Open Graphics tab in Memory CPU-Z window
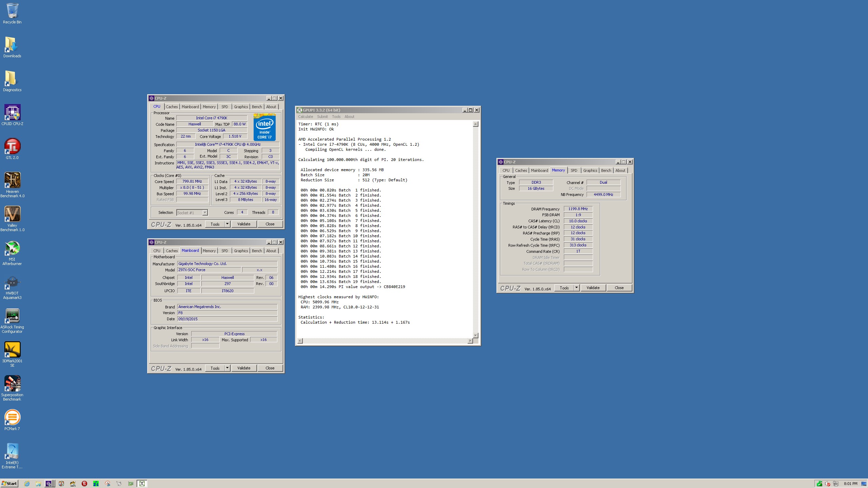 (590, 170)
